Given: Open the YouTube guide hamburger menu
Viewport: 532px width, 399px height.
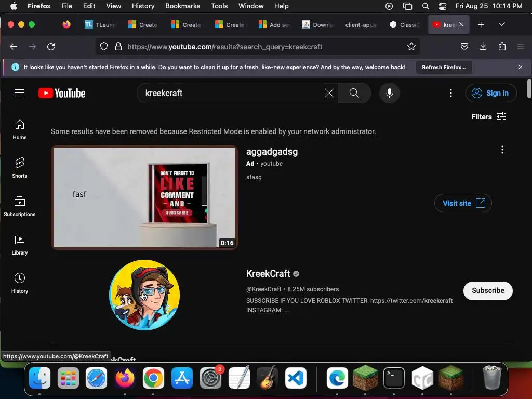Looking at the screenshot, I should point(20,93).
